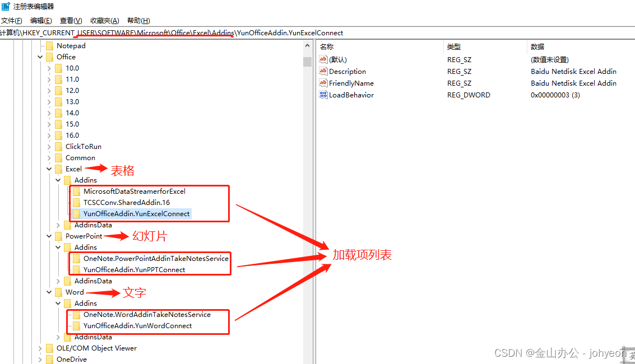This screenshot has width=635, height=364.
Task: Select the Office folder icon
Action: coord(49,57)
